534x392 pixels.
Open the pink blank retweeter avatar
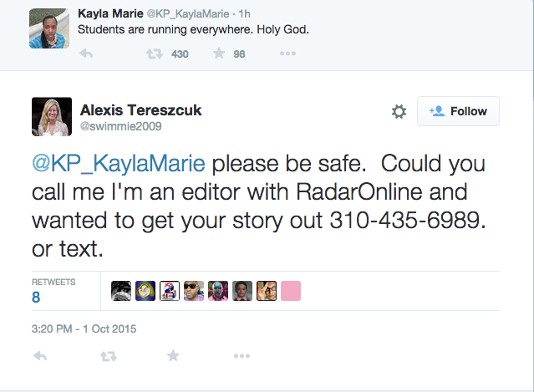point(291,291)
